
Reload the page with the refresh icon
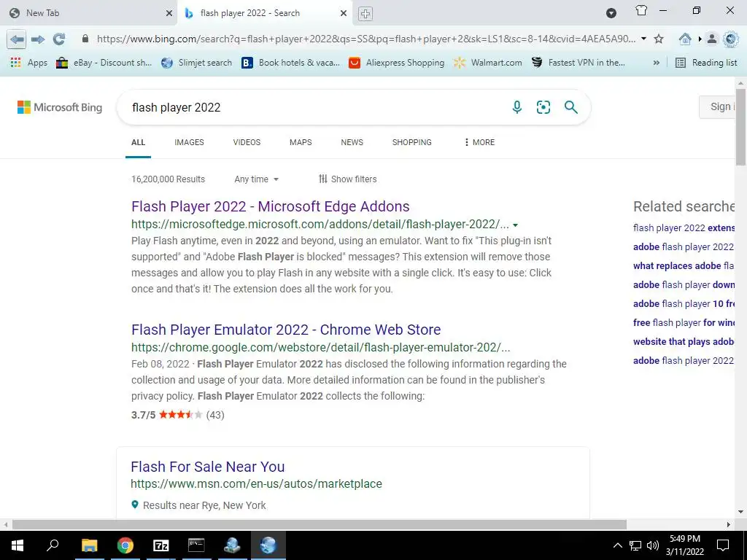[x=58, y=39]
